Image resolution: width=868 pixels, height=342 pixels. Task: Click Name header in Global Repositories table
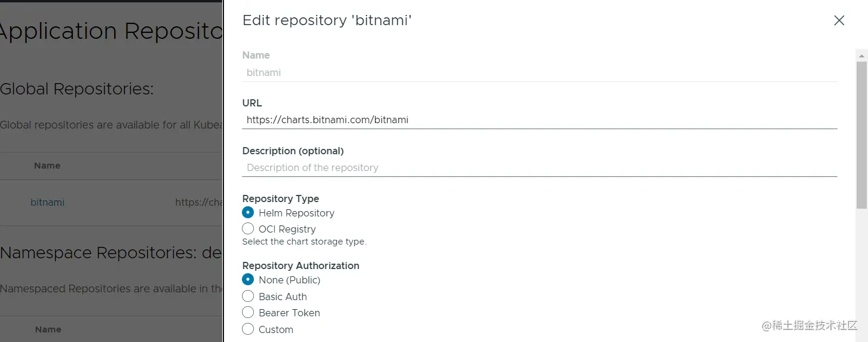[x=47, y=166]
